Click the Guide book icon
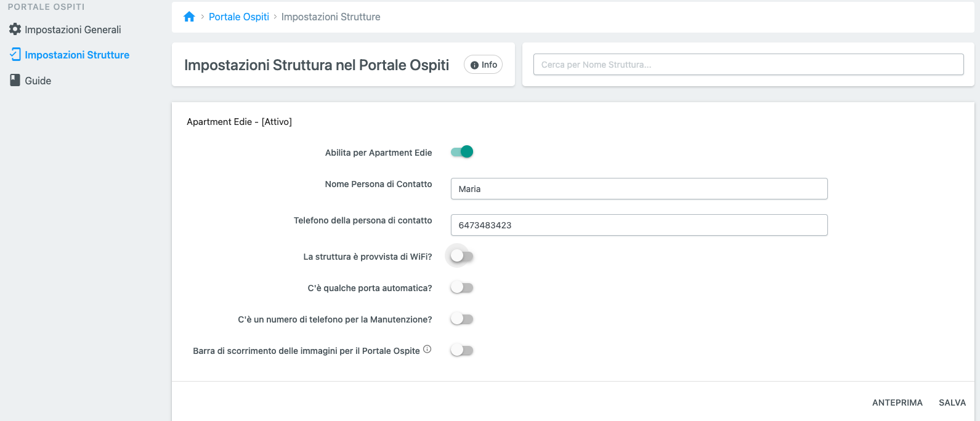This screenshot has height=421, width=980. coord(15,80)
